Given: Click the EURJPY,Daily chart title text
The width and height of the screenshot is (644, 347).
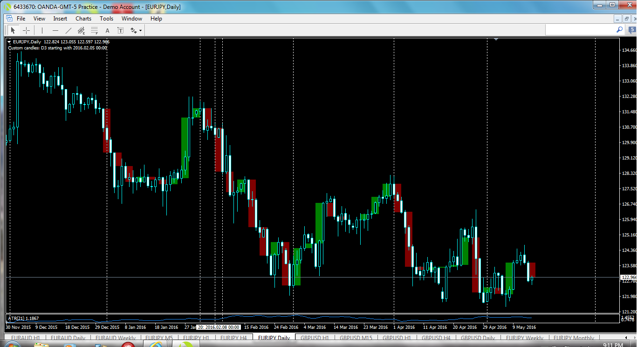Looking at the screenshot, I should click(27, 42).
